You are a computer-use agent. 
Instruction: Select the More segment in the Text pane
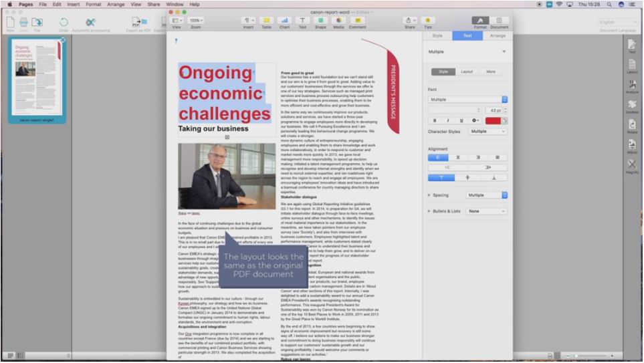point(491,72)
